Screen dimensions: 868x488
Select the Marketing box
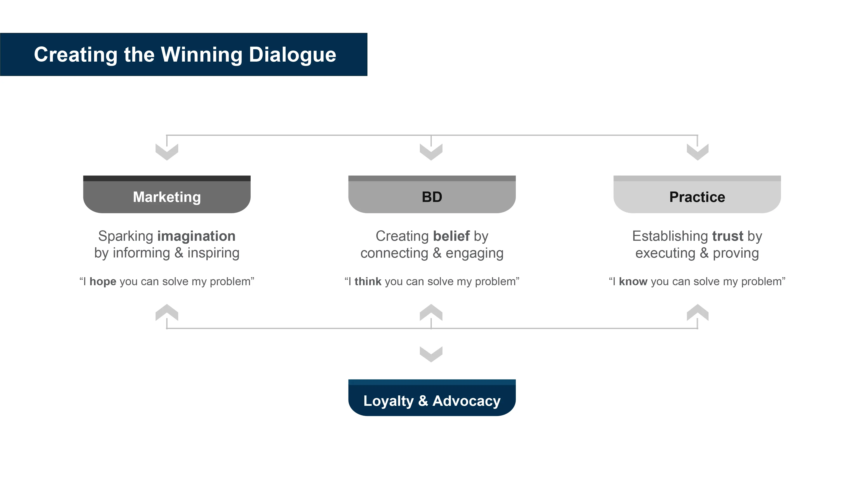[167, 194]
